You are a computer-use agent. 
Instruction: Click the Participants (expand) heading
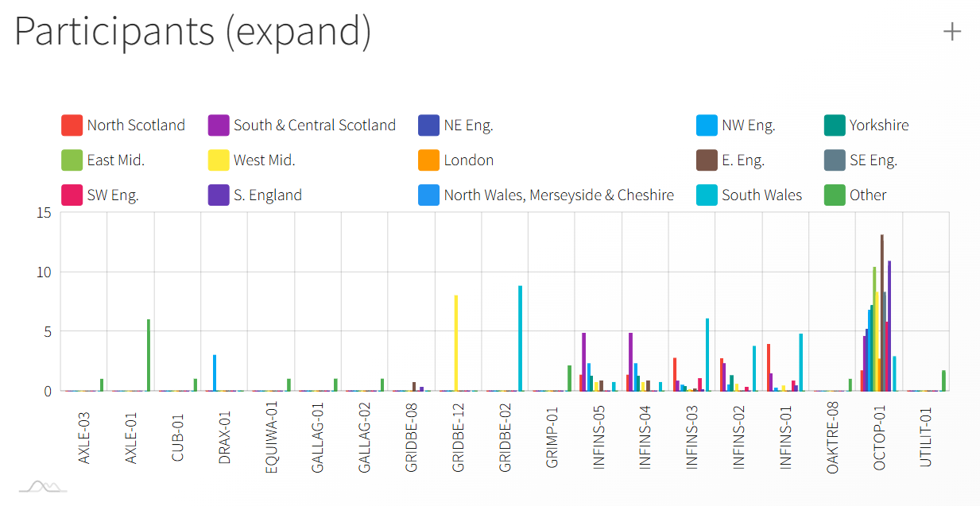193,32
